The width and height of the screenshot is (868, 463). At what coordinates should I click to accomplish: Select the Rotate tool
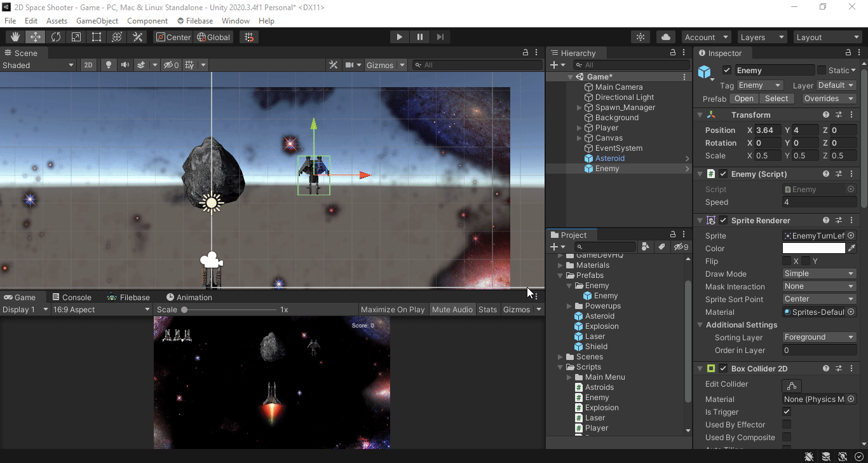56,37
